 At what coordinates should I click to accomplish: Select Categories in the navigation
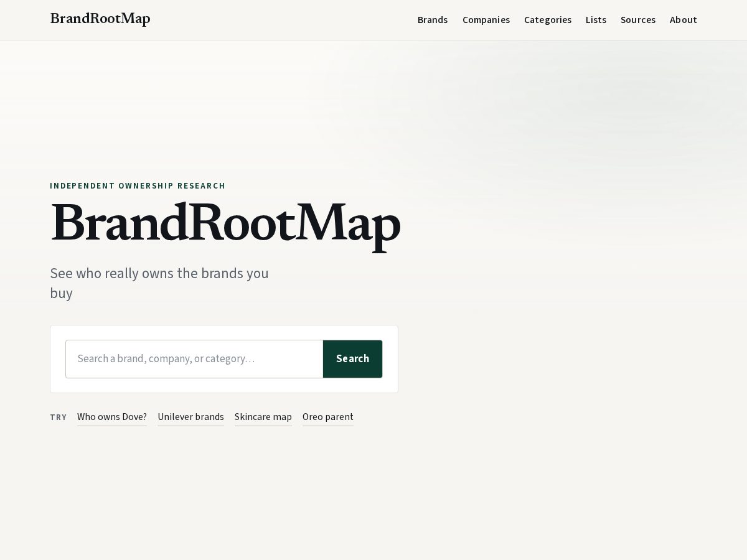pos(548,20)
